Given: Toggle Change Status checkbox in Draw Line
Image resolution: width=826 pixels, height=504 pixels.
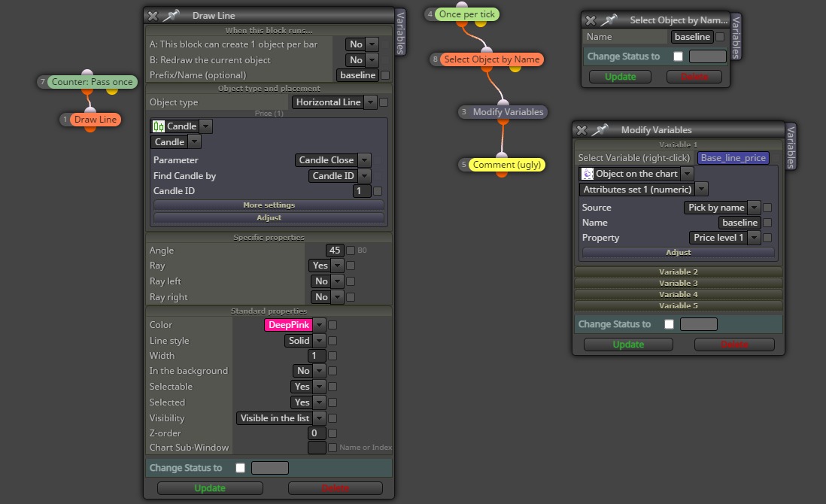Looking at the screenshot, I should (x=240, y=468).
